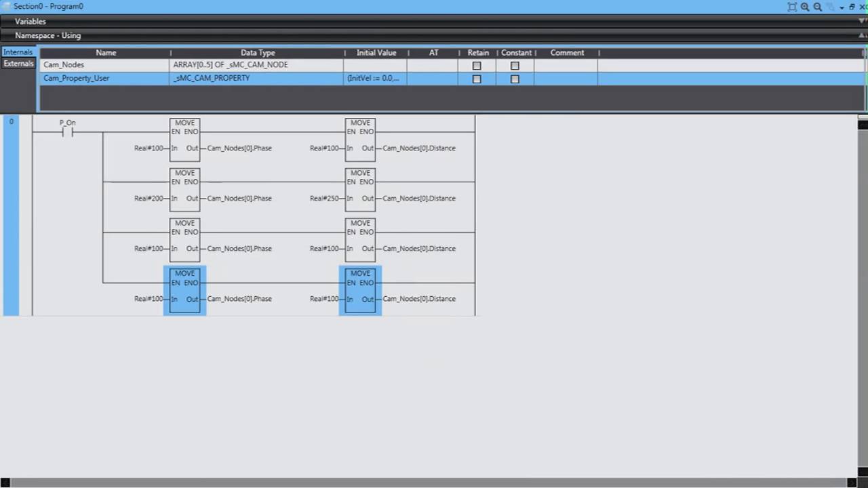Click the Cam_Nodes[0].Phase output beside Real#200 block
Image resolution: width=868 pixels, height=488 pixels.
tap(239, 199)
